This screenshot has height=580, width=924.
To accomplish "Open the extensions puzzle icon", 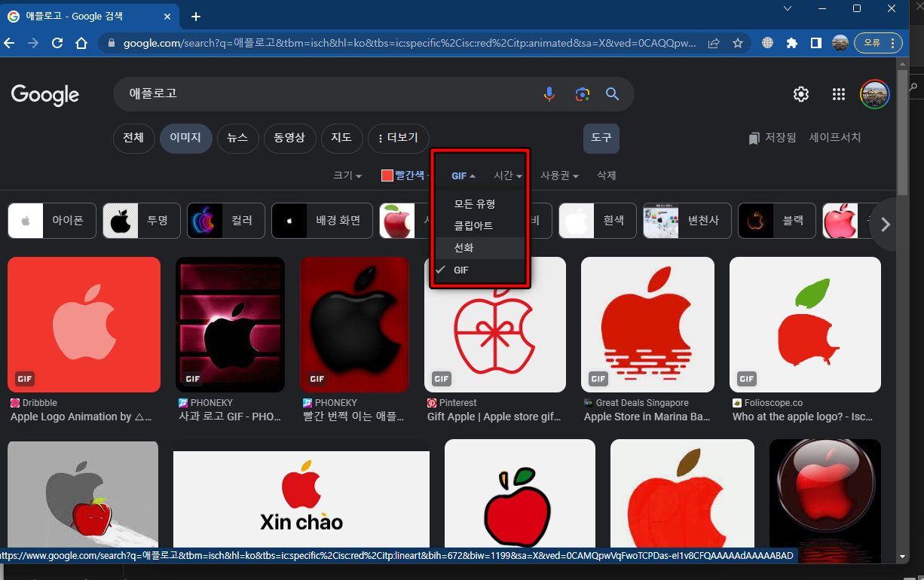I will [791, 43].
